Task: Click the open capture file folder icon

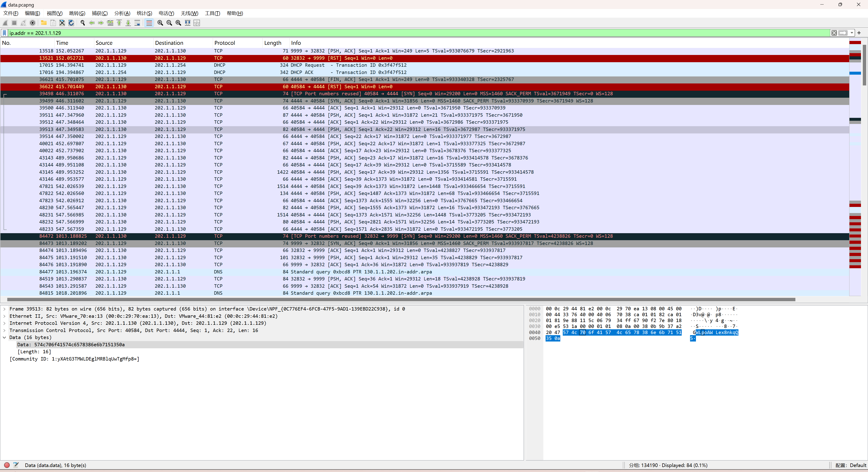Action: 44,23
